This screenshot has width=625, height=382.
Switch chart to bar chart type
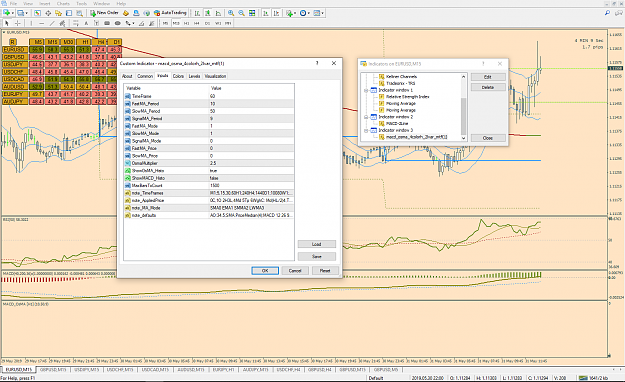[x=197, y=13]
